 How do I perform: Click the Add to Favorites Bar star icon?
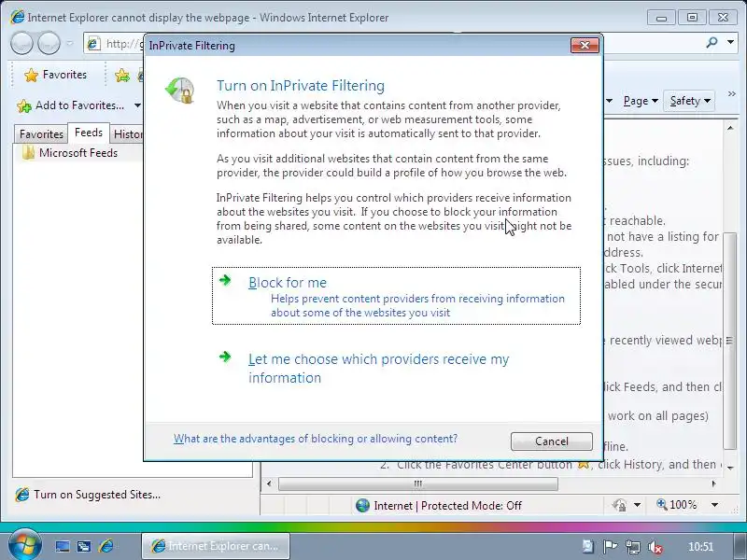[x=122, y=76]
